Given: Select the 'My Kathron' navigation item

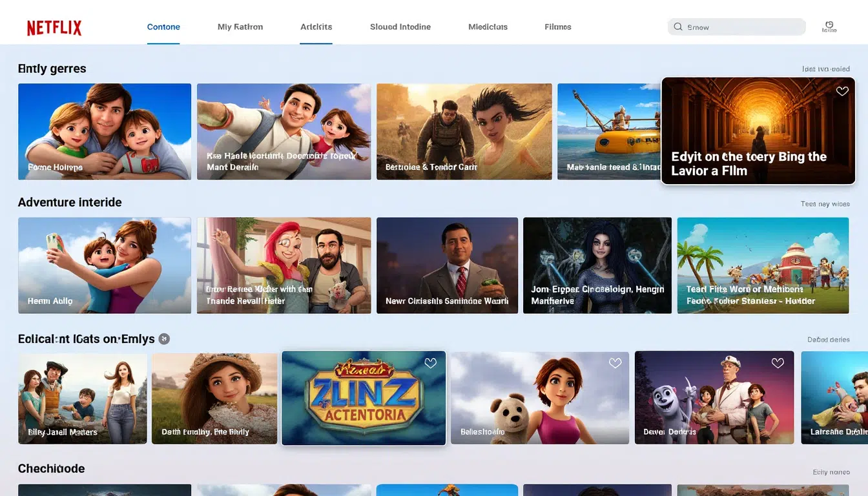Looking at the screenshot, I should 240,26.
